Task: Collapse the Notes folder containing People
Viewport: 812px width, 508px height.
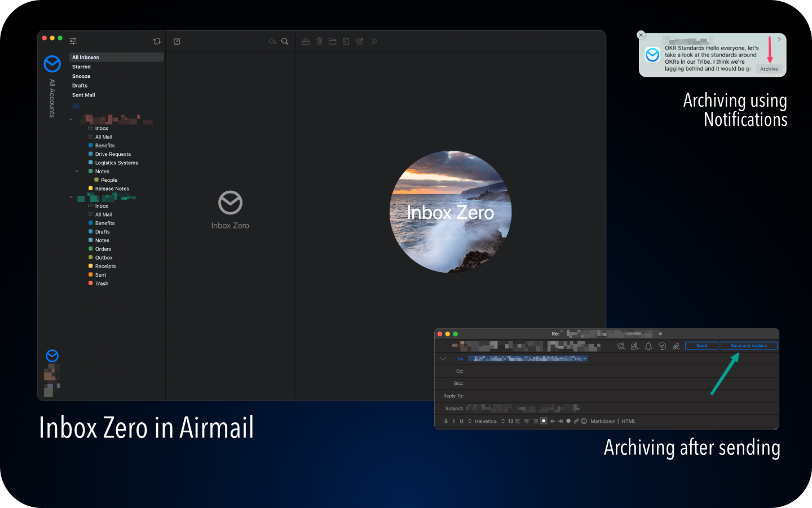Action: pos(77,171)
